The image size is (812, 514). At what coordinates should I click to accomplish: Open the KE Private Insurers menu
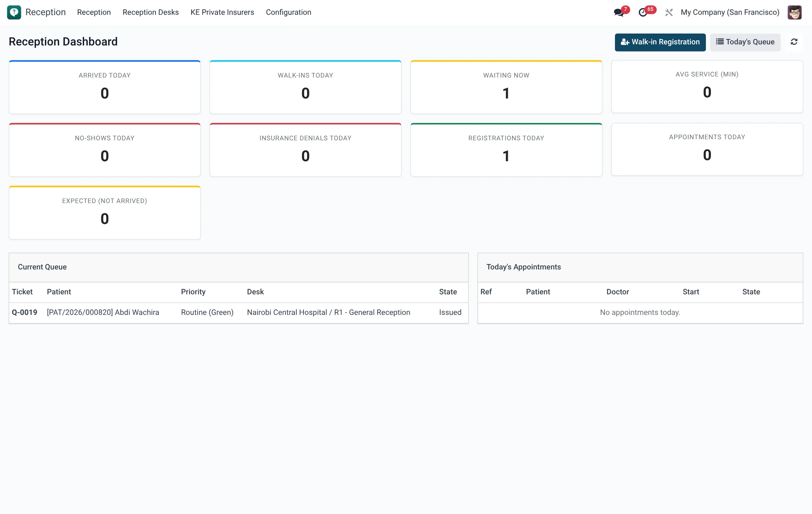click(x=222, y=12)
